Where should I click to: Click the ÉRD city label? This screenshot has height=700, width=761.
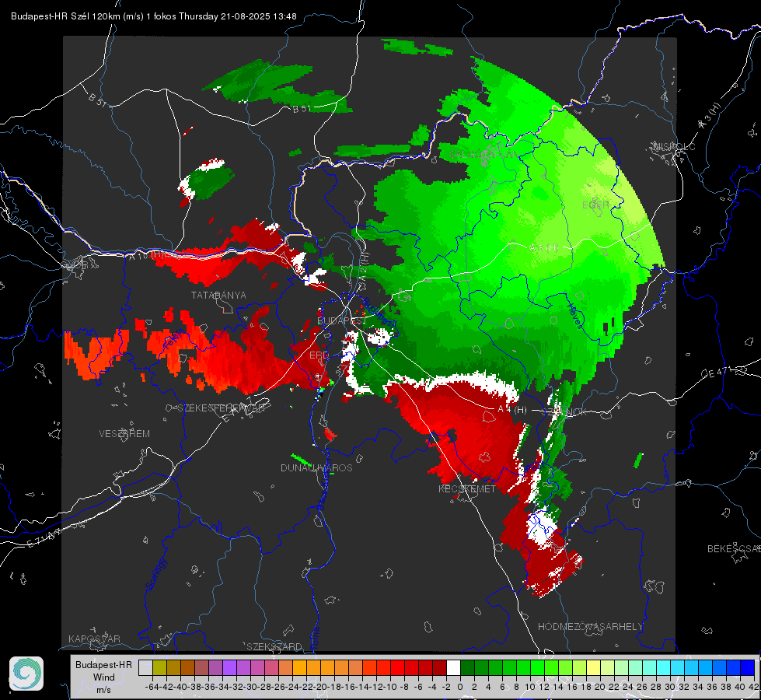click(319, 355)
